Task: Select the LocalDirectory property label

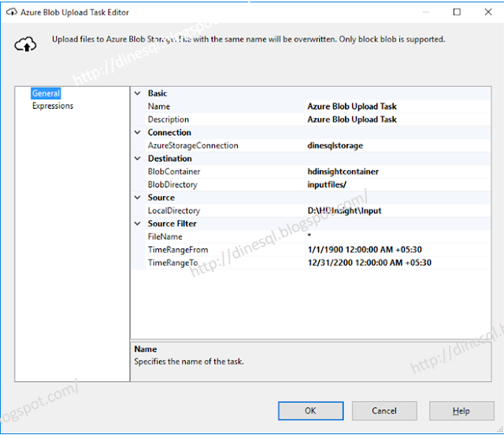Action: (174, 210)
